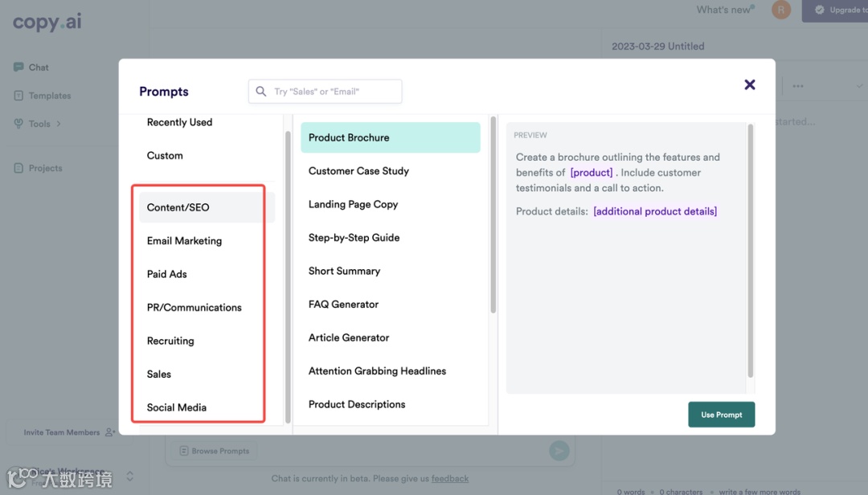Click the Browse Prompts button
868x495 pixels.
coord(215,452)
